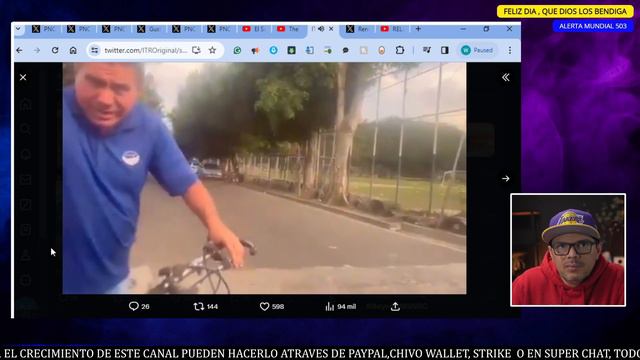Open the megaphone extension icon
640x360 pixels.
point(255,50)
